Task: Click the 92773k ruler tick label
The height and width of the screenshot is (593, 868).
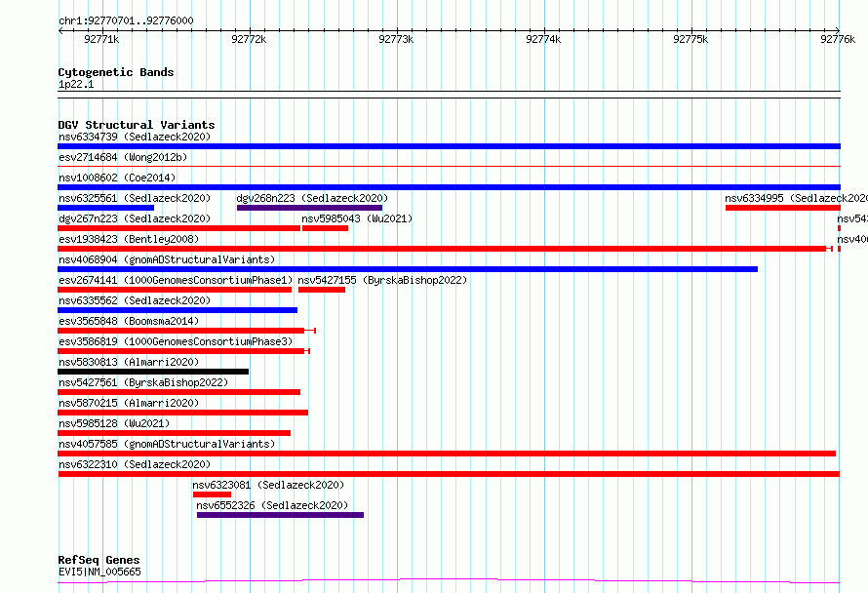Action: [396, 39]
